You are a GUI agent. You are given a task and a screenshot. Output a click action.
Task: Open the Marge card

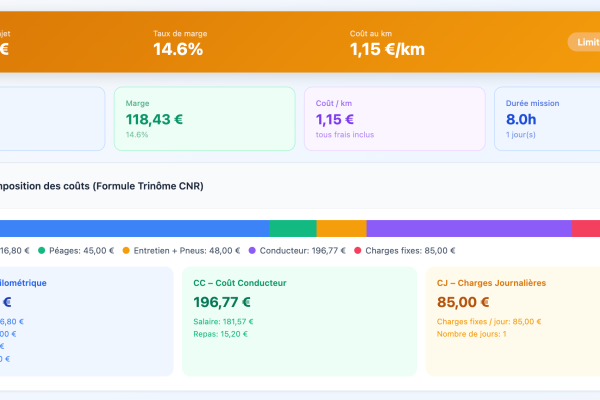pos(204,119)
